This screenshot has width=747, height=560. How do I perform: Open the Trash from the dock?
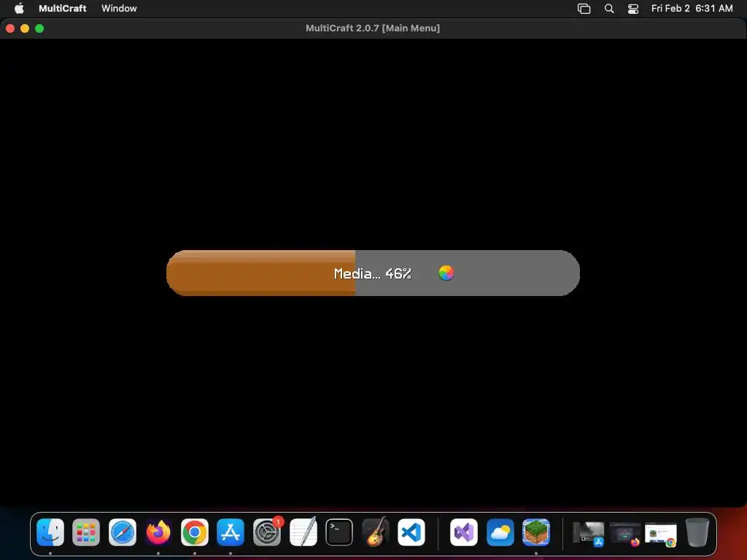pos(697,532)
